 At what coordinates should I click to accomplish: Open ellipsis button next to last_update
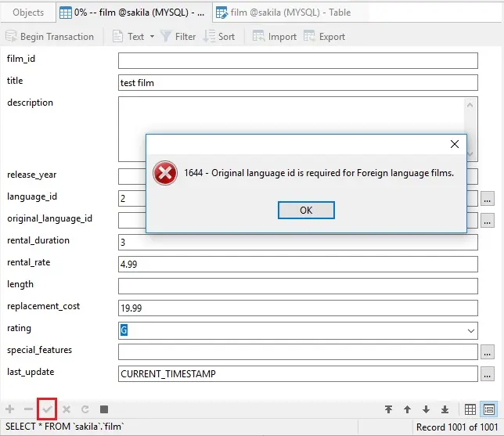[488, 374]
